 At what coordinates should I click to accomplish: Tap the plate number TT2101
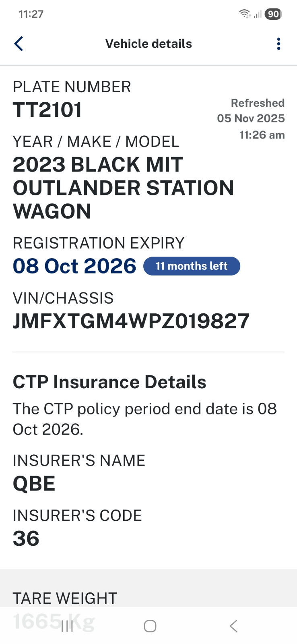coord(47,110)
